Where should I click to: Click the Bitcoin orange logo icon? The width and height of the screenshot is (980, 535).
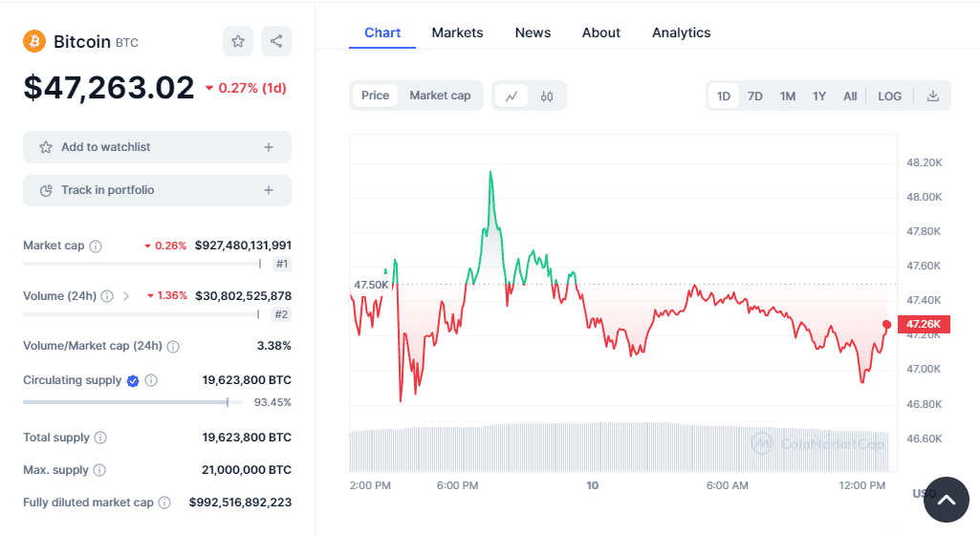pos(34,41)
